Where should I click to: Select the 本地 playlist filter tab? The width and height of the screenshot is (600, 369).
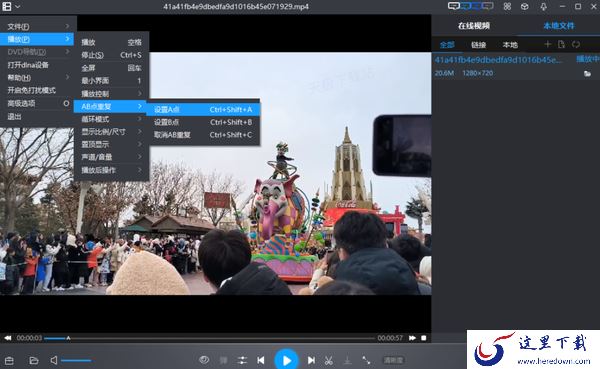[510, 45]
